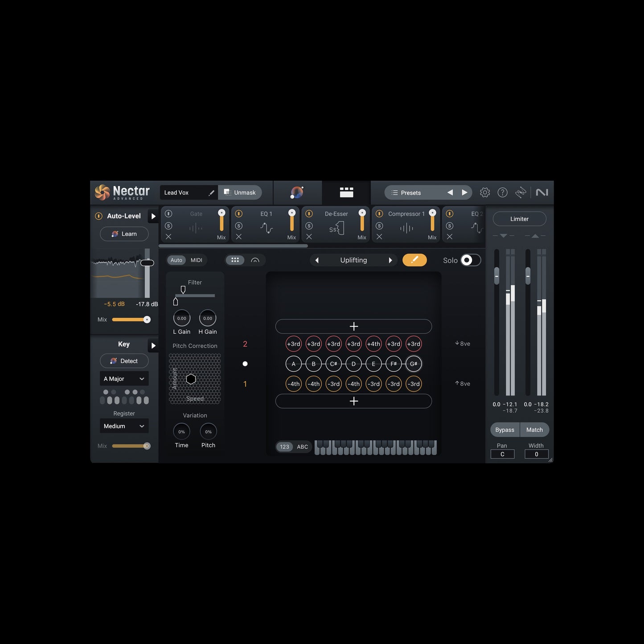Click the Nectar Advanced logo
This screenshot has width=644, height=644.
pos(122,193)
